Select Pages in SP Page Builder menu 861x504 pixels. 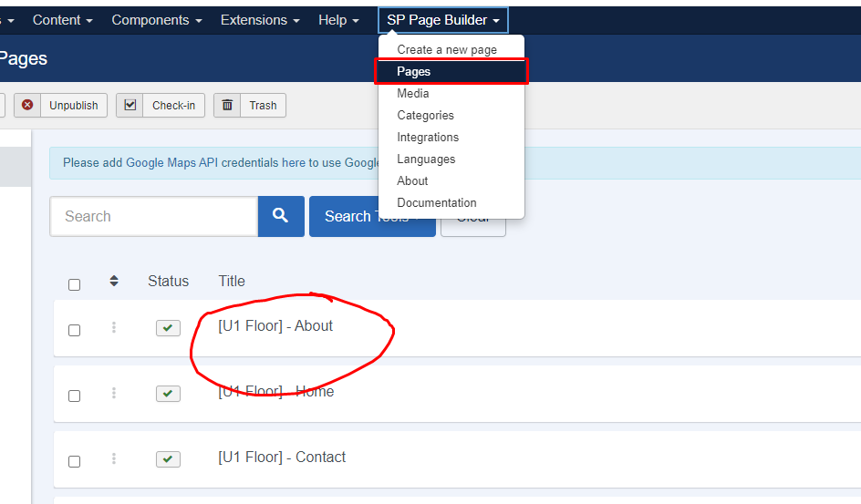click(x=451, y=71)
